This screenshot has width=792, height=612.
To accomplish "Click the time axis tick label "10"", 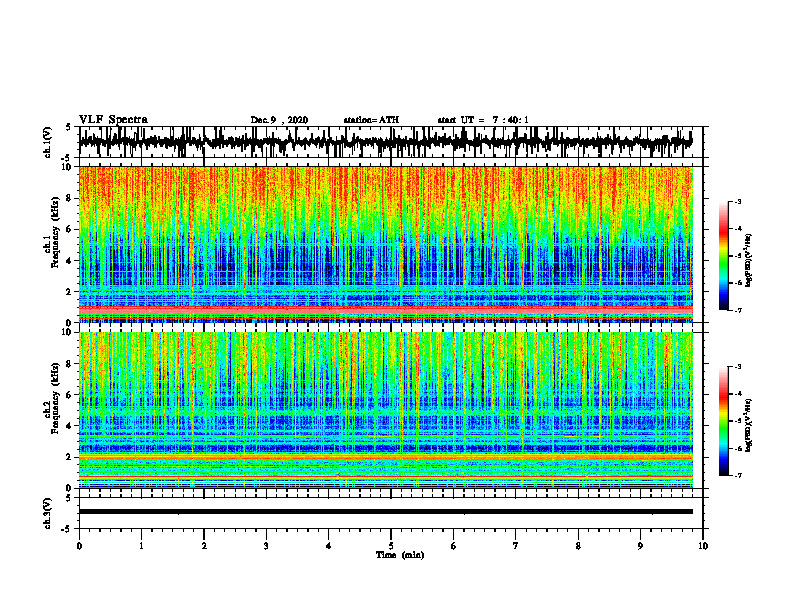I will (703, 546).
